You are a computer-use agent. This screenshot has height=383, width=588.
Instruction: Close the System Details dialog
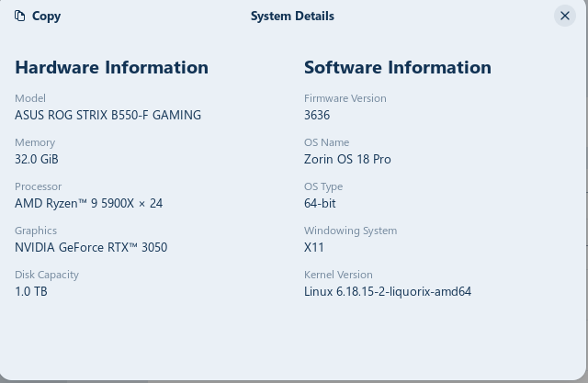click(565, 16)
